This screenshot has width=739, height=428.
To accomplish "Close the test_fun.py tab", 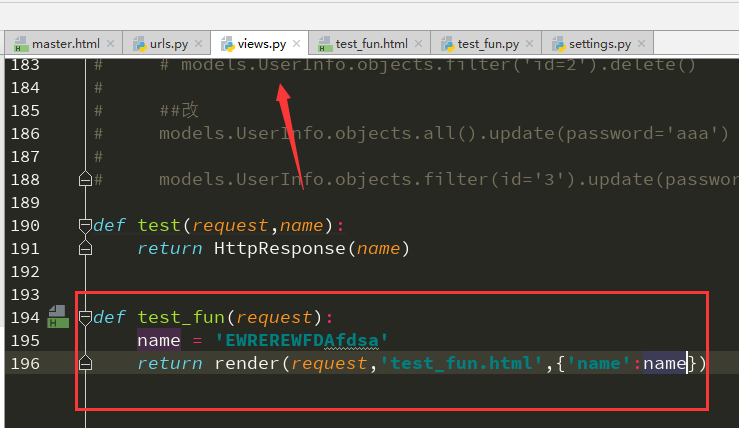I will (529, 44).
